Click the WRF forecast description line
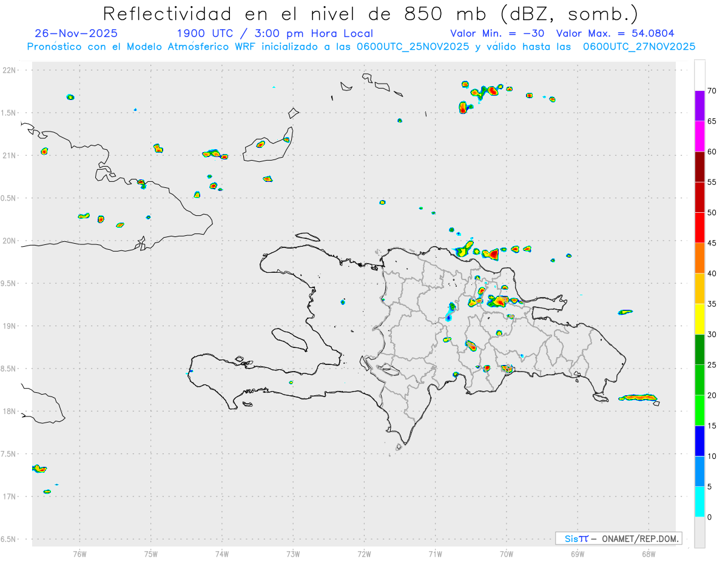The height and width of the screenshot is (562, 728). [x=361, y=47]
